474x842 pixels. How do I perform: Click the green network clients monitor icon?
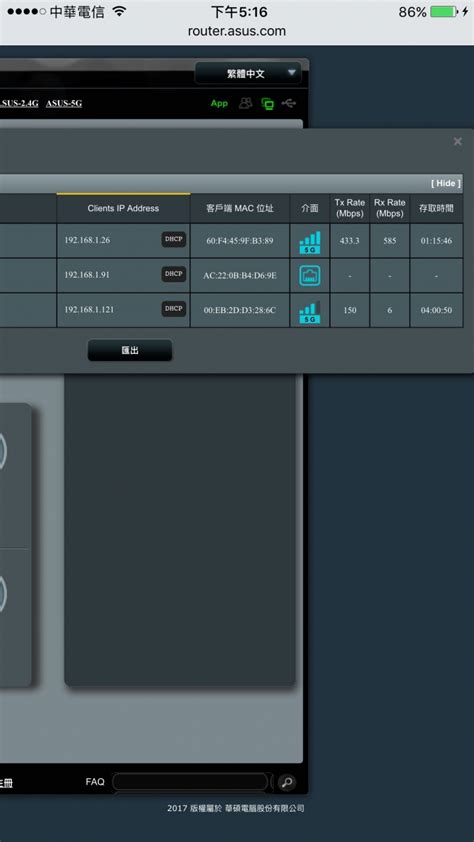click(x=267, y=104)
